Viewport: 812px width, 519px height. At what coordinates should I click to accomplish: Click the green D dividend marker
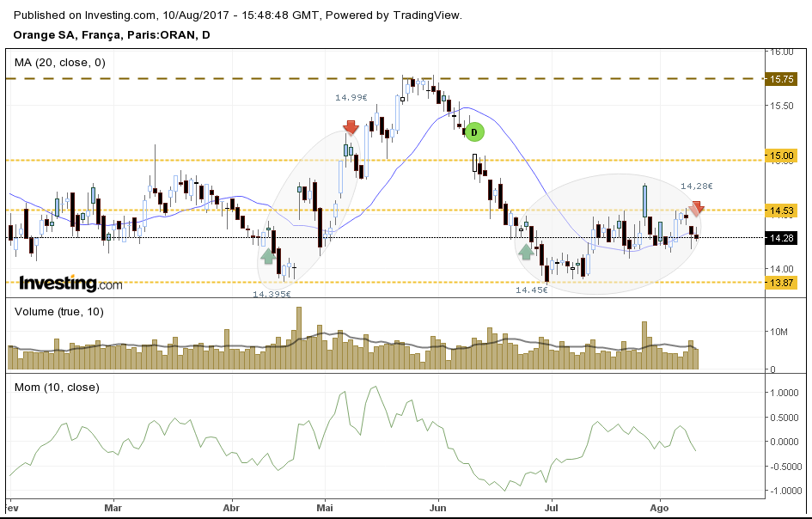pos(473,132)
